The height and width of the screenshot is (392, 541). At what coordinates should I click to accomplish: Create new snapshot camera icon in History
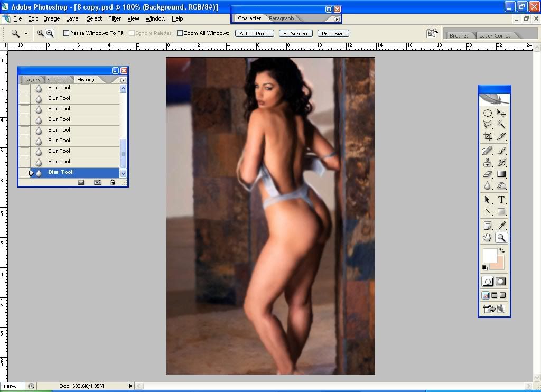98,182
